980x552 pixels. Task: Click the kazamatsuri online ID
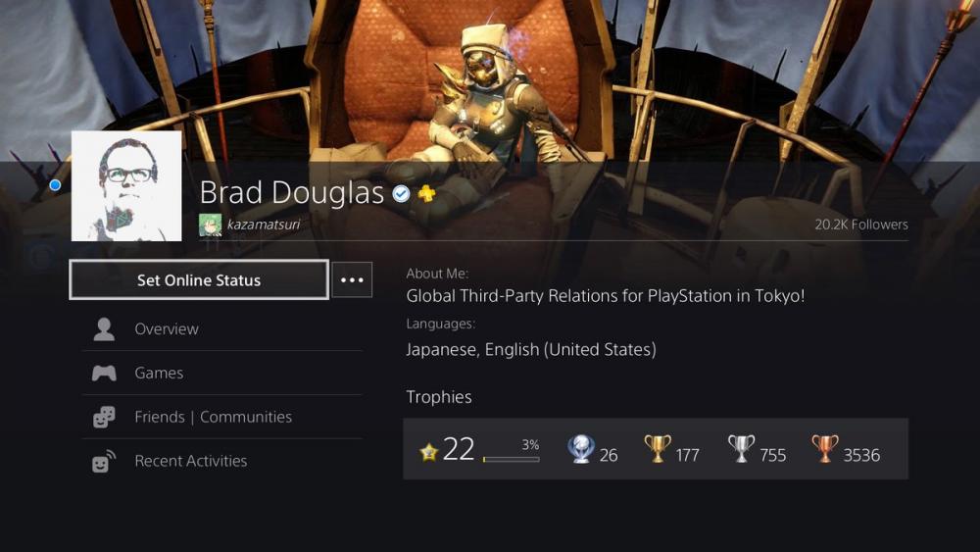(x=263, y=225)
